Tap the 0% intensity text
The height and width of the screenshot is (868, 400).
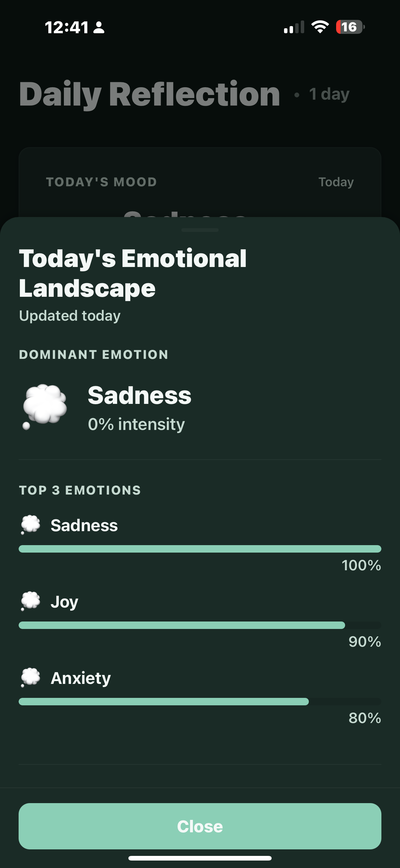[x=136, y=424]
